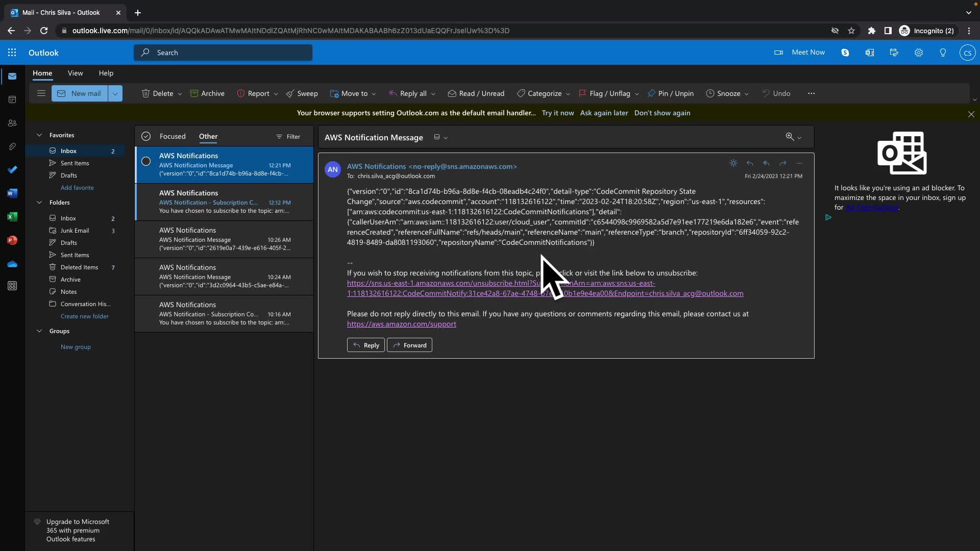Click the zoom magnifier icon in reading pane

(790, 137)
